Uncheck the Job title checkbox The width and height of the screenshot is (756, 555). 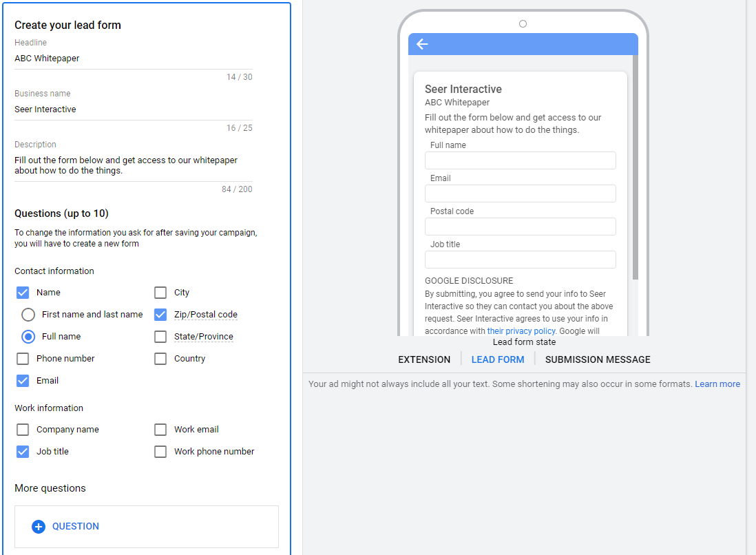tap(23, 452)
